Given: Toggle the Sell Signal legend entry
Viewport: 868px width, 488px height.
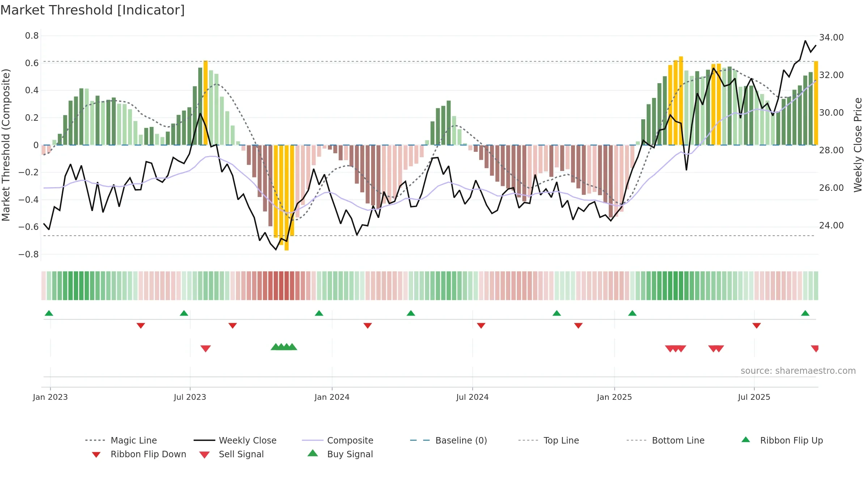Looking at the screenshot, I should 231,454.
